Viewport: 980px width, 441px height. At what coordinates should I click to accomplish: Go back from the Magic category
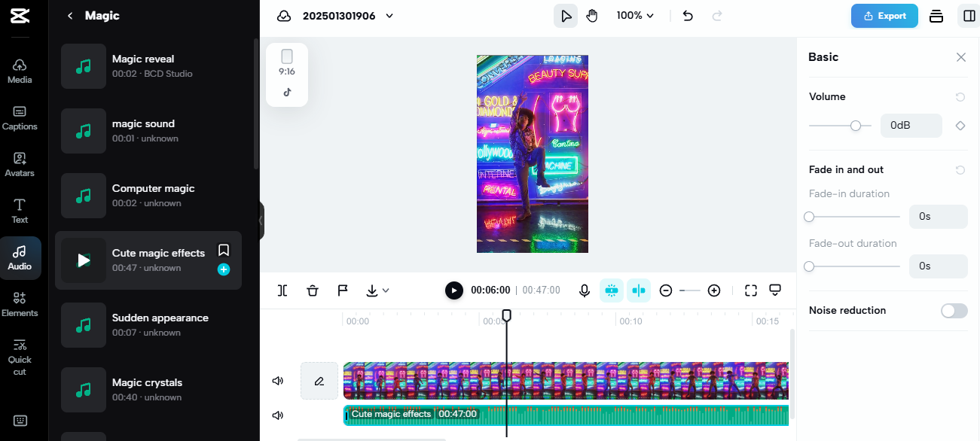70,16
